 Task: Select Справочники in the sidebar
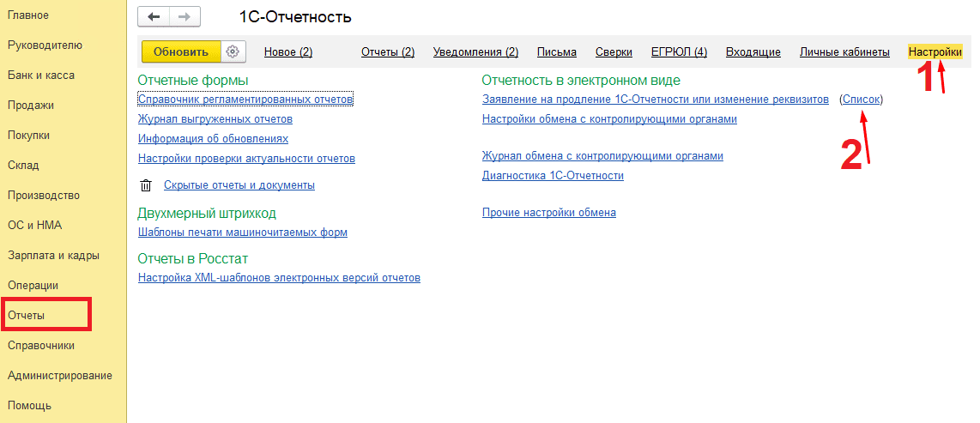41,345
